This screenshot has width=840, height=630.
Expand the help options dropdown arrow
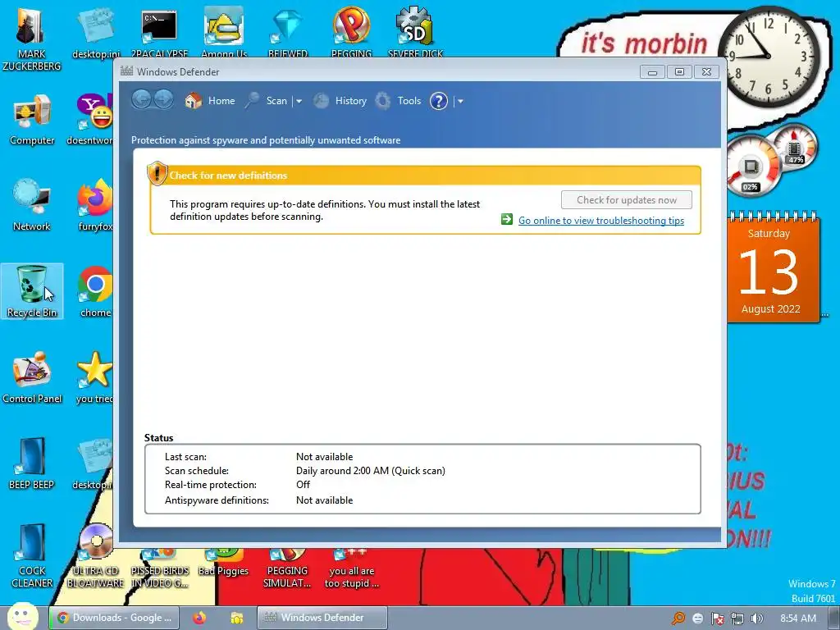tap(460, 101)
